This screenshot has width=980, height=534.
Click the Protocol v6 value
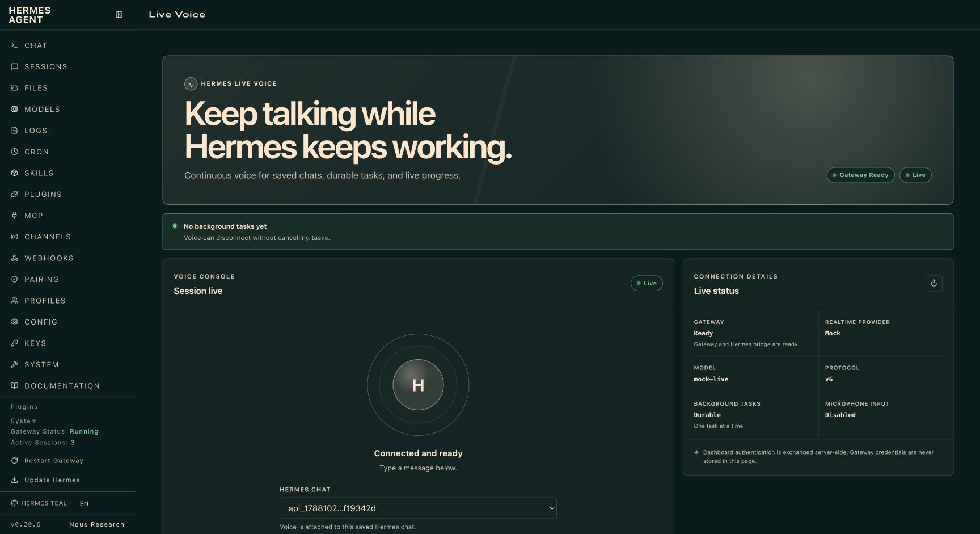coord(829,379)
